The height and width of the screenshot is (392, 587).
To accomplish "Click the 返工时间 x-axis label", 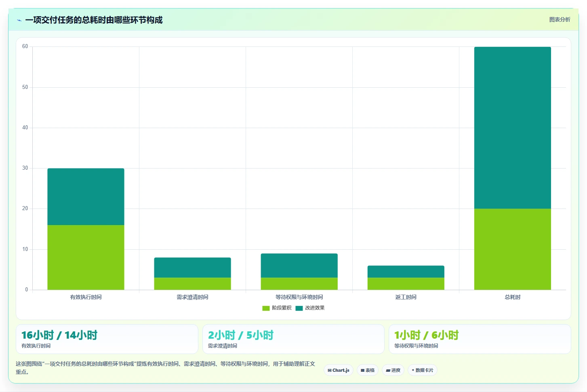I will coord(406,297).
